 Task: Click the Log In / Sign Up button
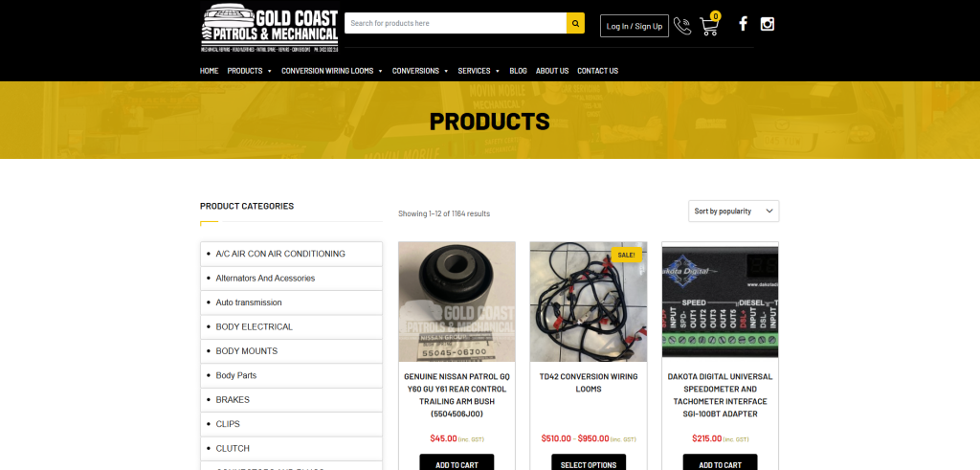coord(635,26)
